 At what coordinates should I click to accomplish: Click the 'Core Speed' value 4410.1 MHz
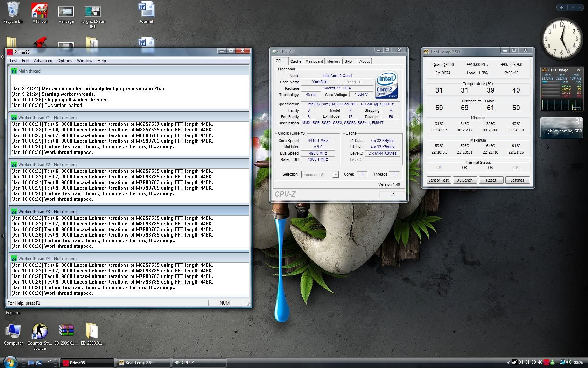(318, 141)
